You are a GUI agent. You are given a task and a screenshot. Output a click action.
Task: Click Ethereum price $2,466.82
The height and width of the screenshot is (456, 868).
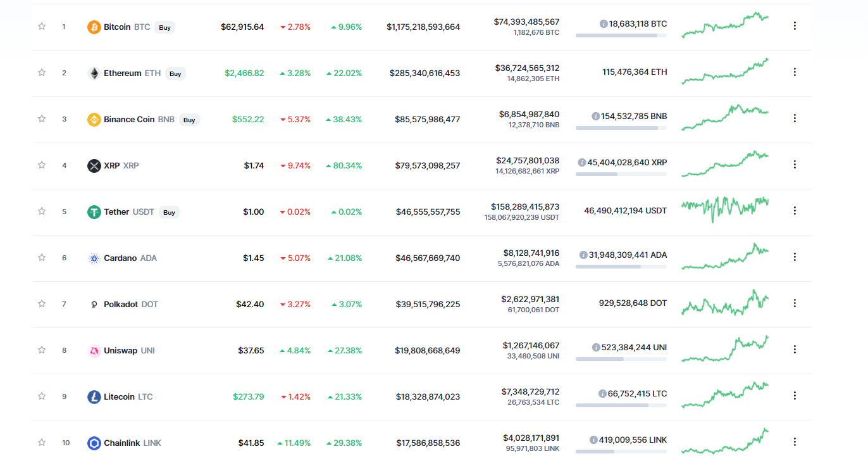[244, 73]
